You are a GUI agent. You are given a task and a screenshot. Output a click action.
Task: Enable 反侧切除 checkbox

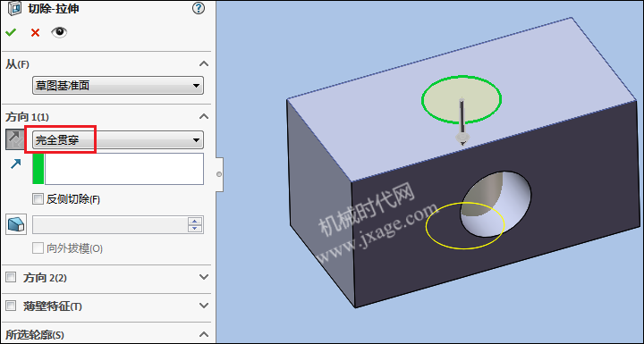[38, 199]
